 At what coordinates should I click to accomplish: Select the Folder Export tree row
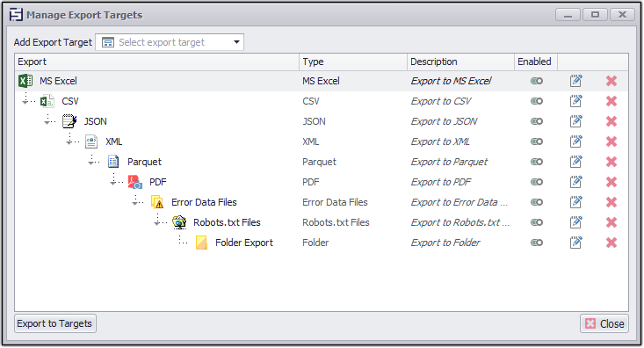[322, 243]
